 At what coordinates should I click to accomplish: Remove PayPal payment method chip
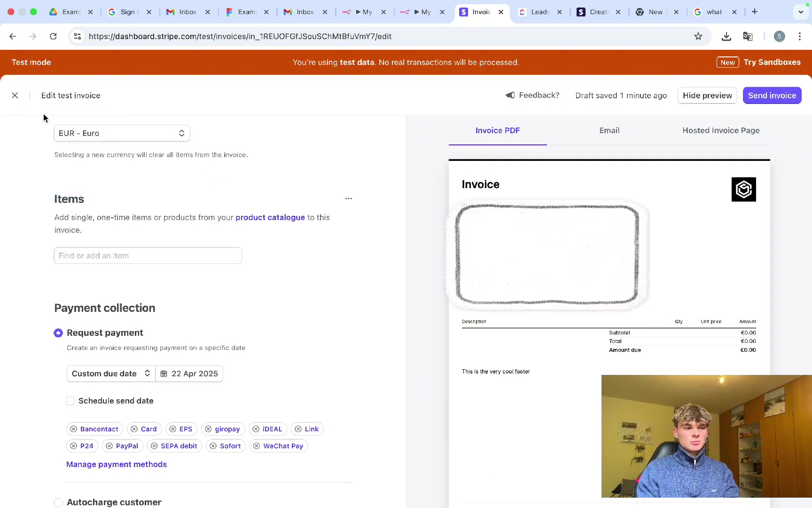point(109,446)
